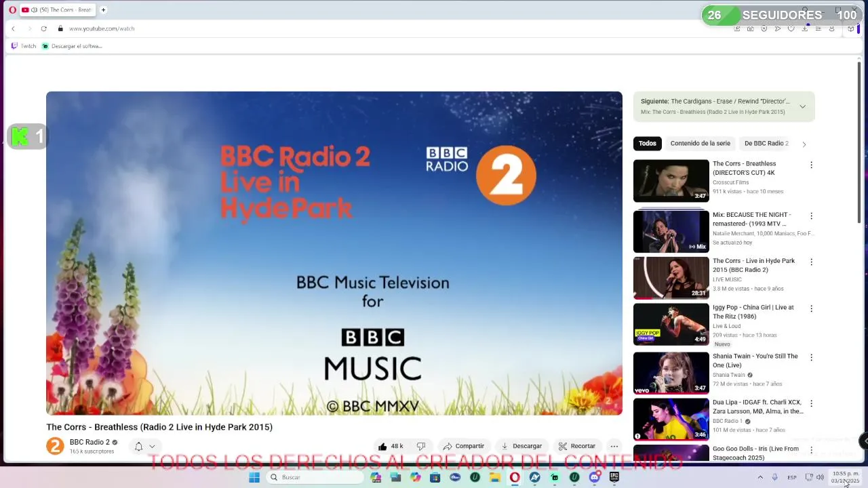Click the dislike thumbs-down icon
The image size is (868, 488).
(x=420, y=446)
